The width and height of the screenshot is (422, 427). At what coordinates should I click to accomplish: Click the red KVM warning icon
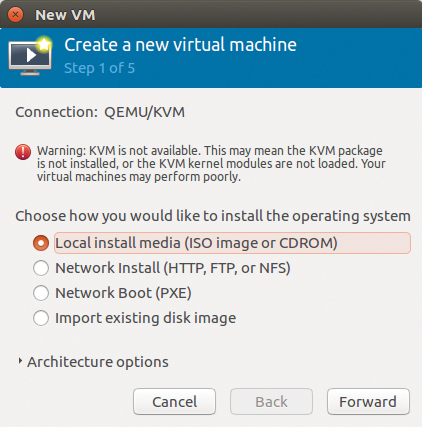click(23, 152)
